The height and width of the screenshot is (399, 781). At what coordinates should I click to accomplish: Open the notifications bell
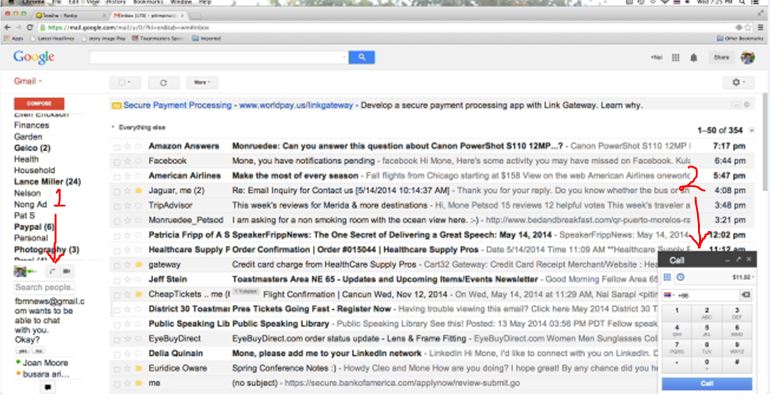(693, 58)
